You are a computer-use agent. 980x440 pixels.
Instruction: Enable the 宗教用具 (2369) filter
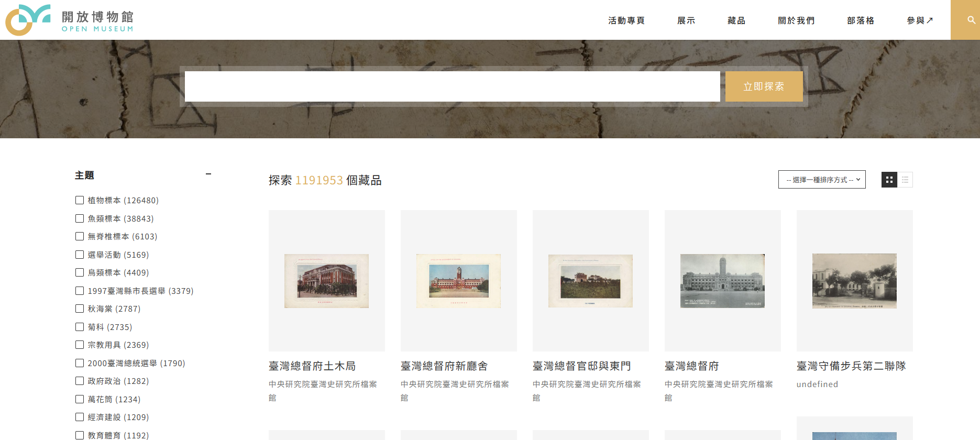pos(80,345)
